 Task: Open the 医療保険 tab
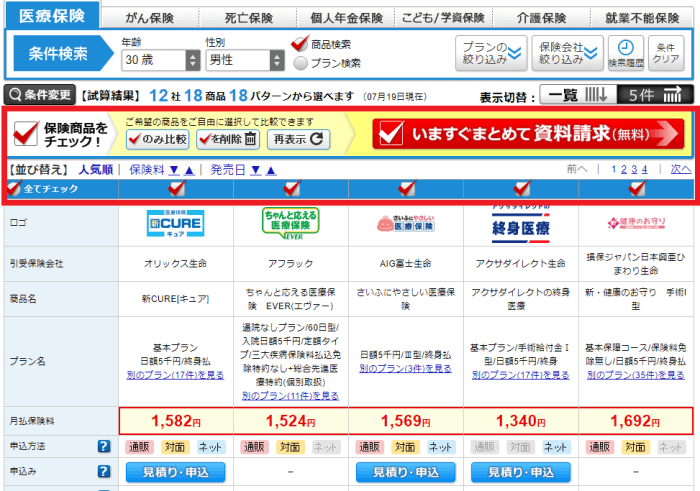click(x=52, y=16)
